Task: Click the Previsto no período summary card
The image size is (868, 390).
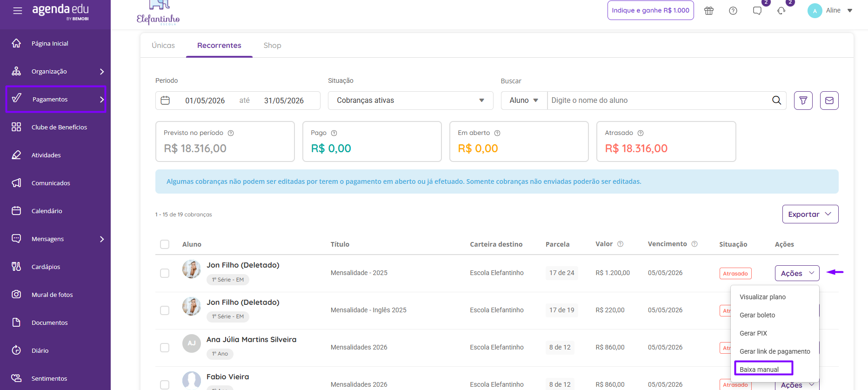Action: point(225,141)
